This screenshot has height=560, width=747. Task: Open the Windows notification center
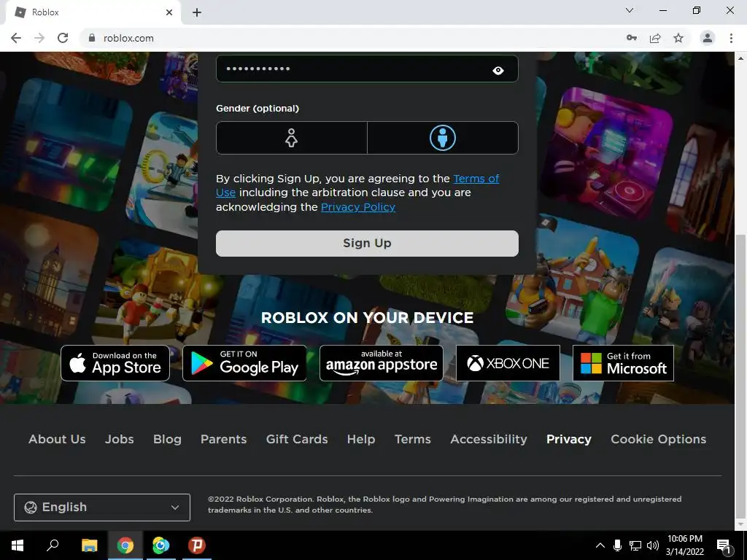(724, 545)
